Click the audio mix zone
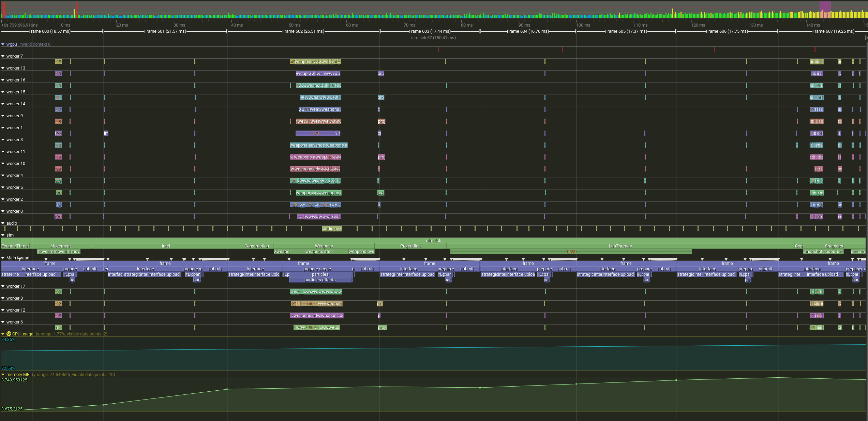The width and height of the screenshot is (868, 421). pyautogui.click(x=332, y=229)
